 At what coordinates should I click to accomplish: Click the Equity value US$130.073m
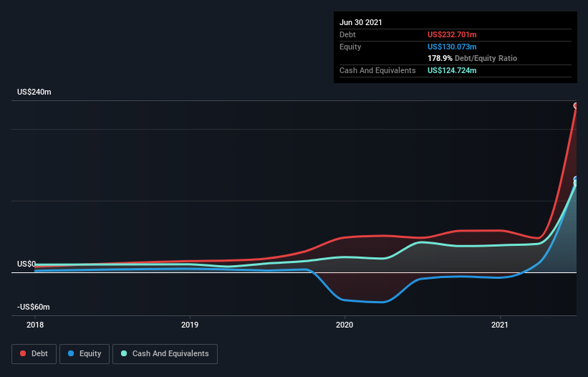452,47
